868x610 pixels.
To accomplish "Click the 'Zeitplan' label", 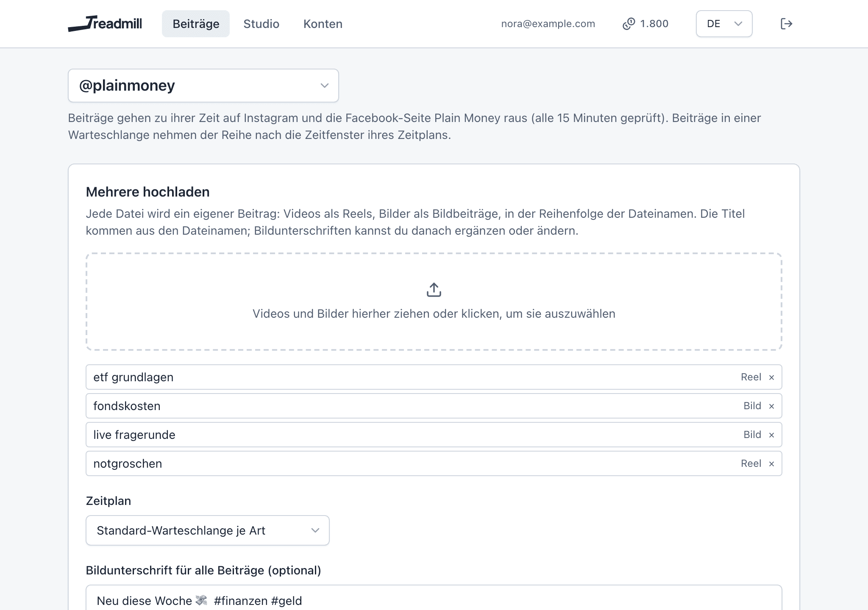I will click(108, 501).
